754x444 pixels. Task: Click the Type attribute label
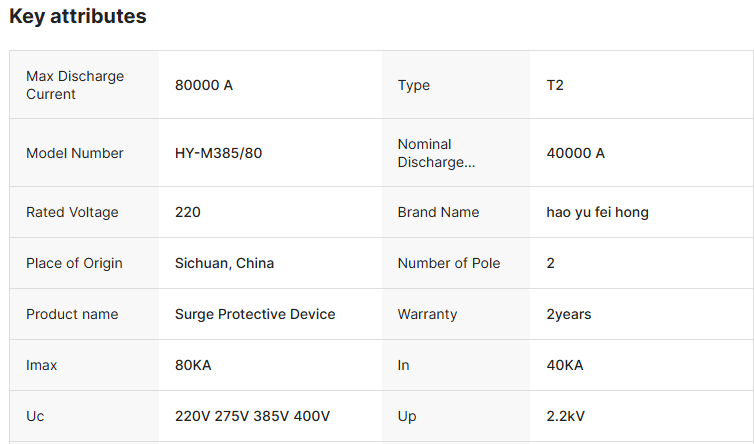pos(414,85)
